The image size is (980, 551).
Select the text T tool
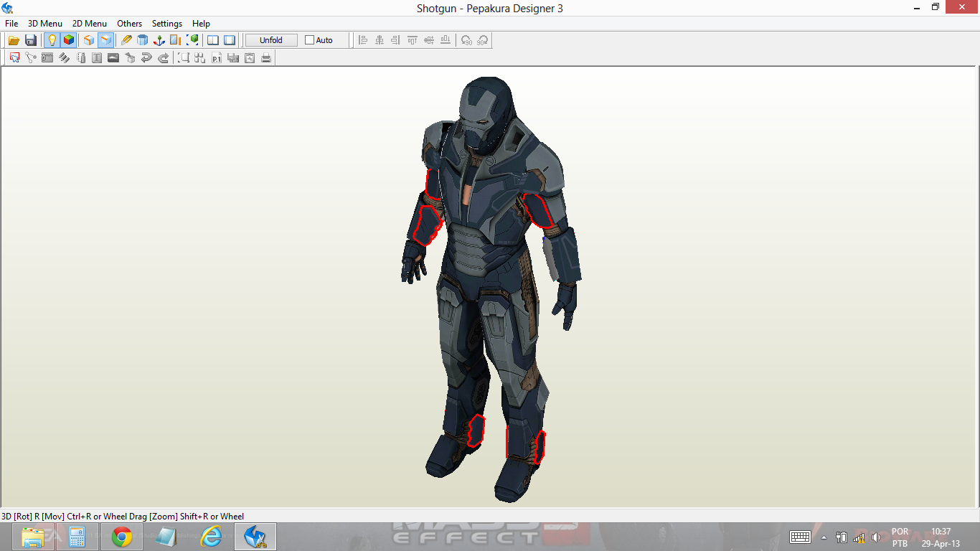coord(97,57)
